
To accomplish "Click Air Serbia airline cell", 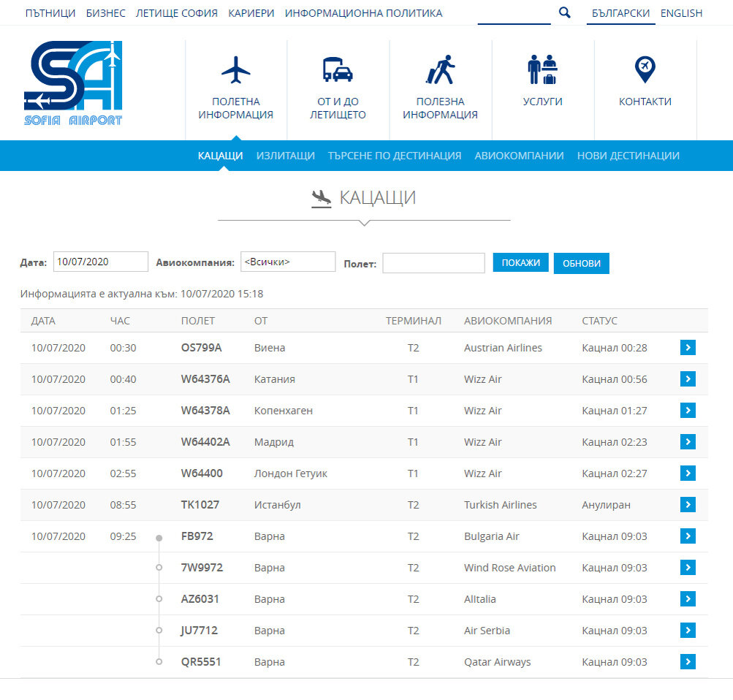I will coord(487,631).
